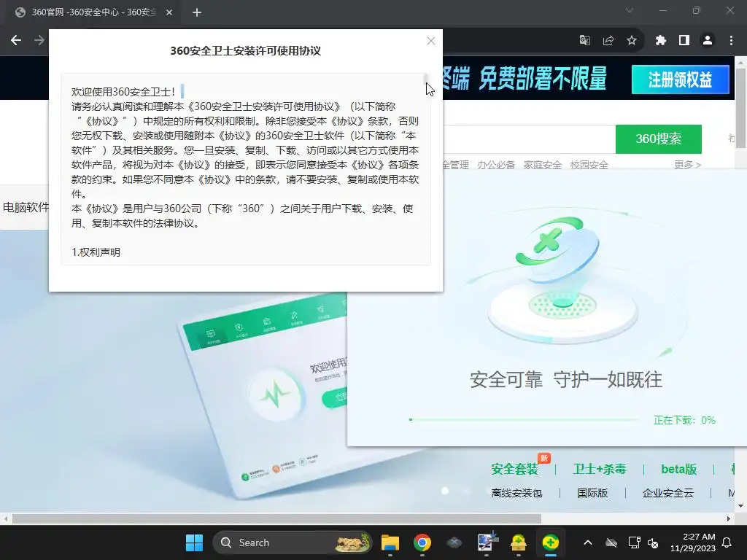Click the green 360搜索 button
The image size is (747, 560).
[x=659, y=139]
